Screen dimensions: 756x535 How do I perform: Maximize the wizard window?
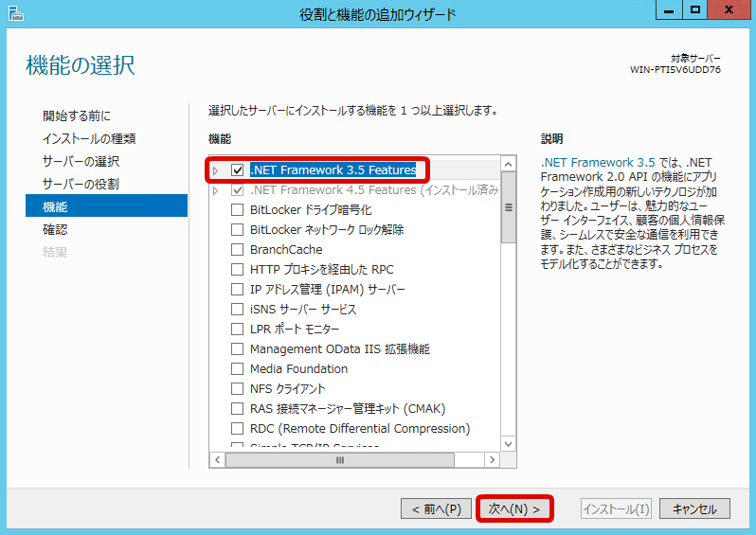694,10
